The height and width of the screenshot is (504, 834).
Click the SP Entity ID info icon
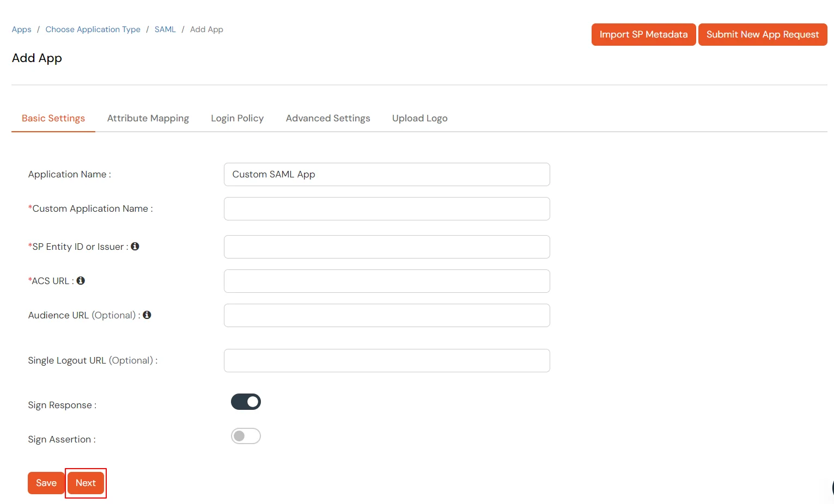tap(135, 246)
